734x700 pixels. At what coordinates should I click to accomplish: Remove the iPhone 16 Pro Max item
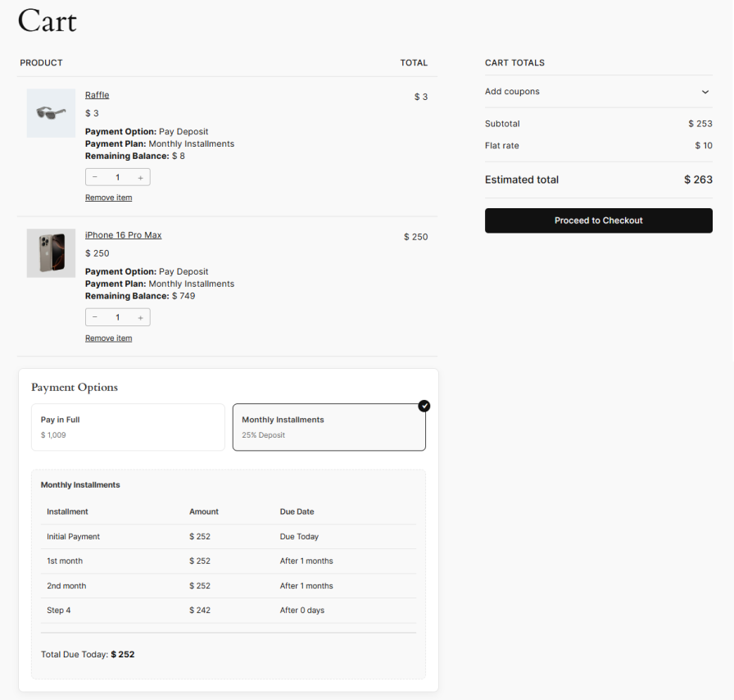[109, 339]
